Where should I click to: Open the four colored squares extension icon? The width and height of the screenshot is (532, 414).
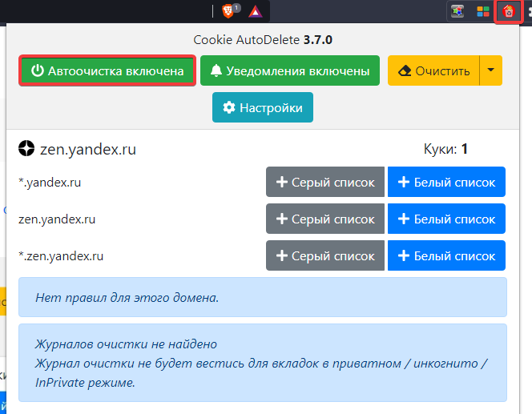483,11
